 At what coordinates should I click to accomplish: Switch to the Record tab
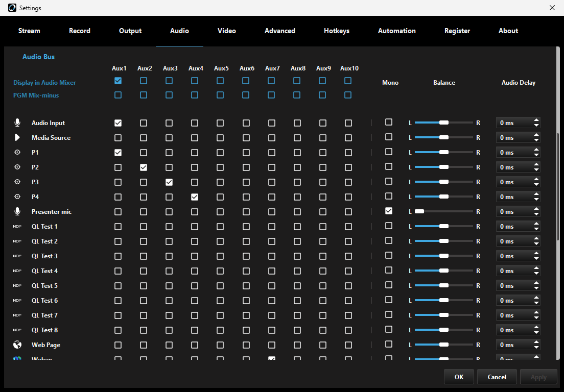coord(80,31)
